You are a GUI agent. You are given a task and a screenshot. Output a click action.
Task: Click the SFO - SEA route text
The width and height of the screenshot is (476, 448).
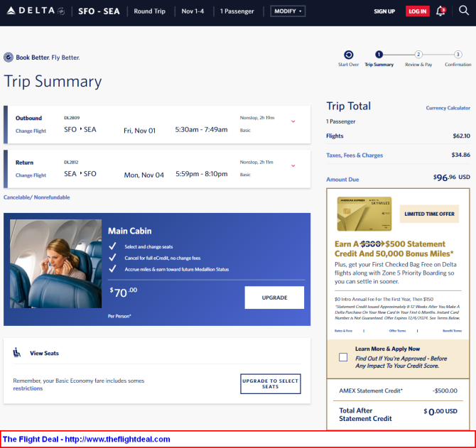(99, 11)
